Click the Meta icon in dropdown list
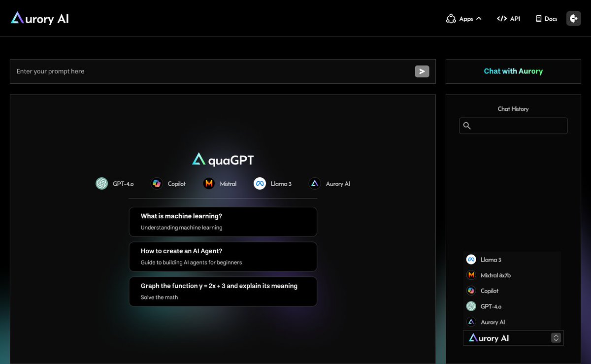Image resolution: width=591 pixels, height=364 pixels. (471, 260)
